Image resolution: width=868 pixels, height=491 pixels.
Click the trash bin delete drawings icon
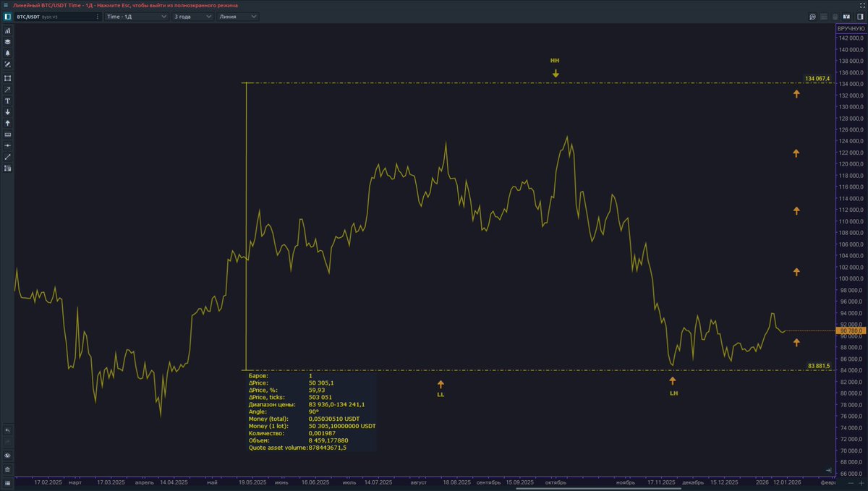pos(7,469)
